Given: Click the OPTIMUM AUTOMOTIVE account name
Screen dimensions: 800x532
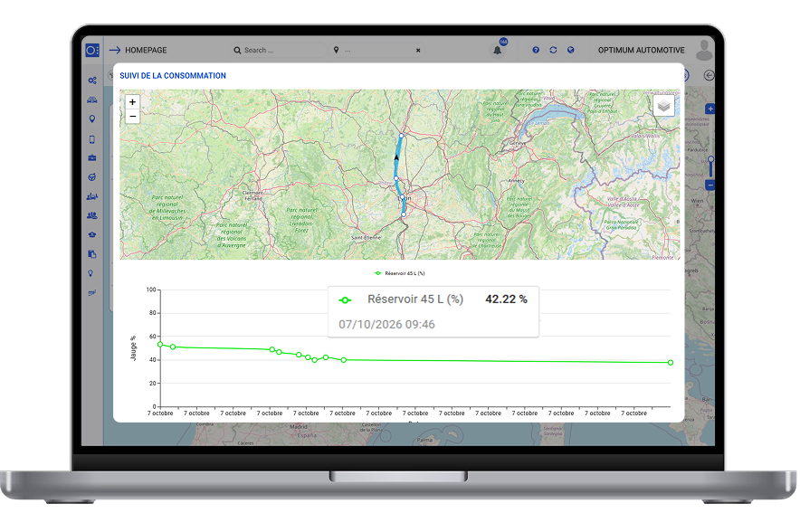Looking at the screenshot, I should [642, 50].
